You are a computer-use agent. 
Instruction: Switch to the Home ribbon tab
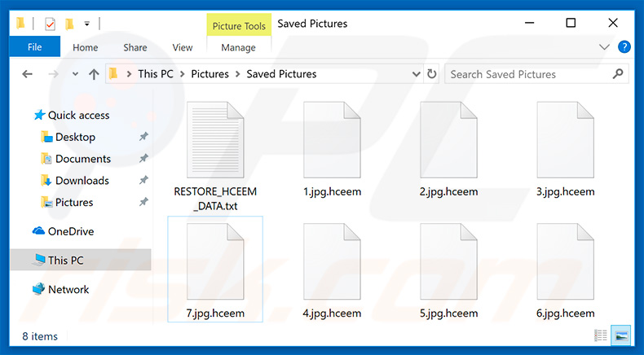point(86,47)
